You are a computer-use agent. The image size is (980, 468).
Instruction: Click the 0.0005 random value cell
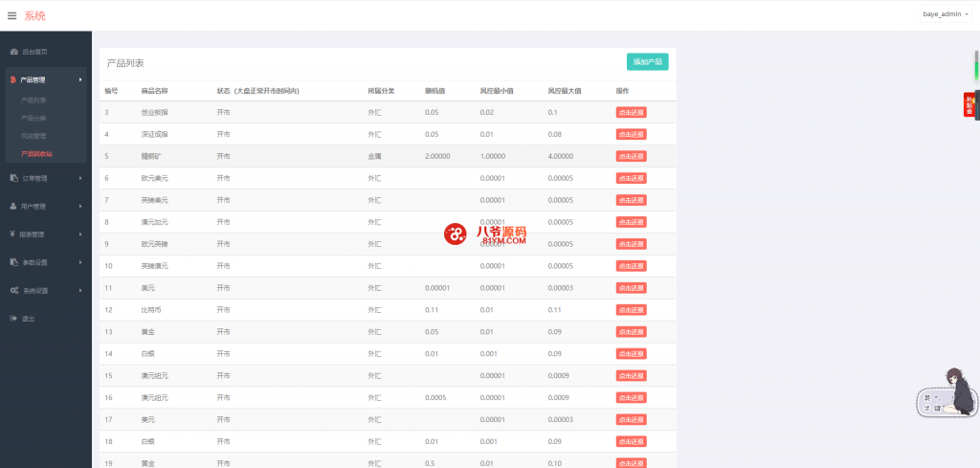435,397
